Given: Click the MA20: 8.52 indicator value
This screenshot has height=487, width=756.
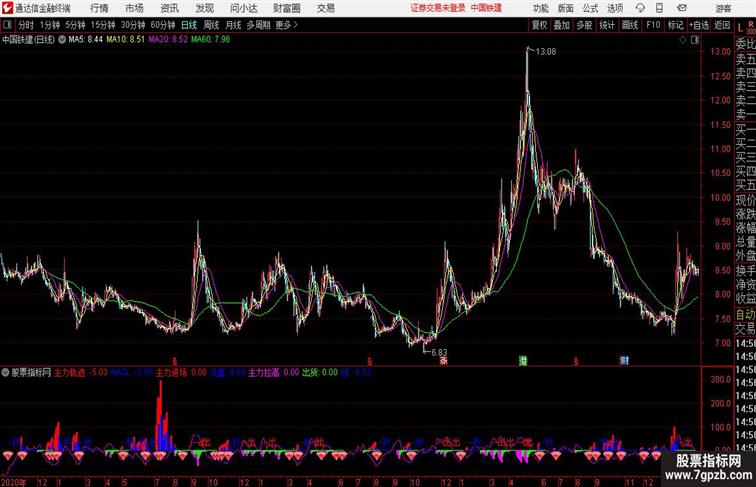Looking at the screenshot, I should [x=168, y=39].
